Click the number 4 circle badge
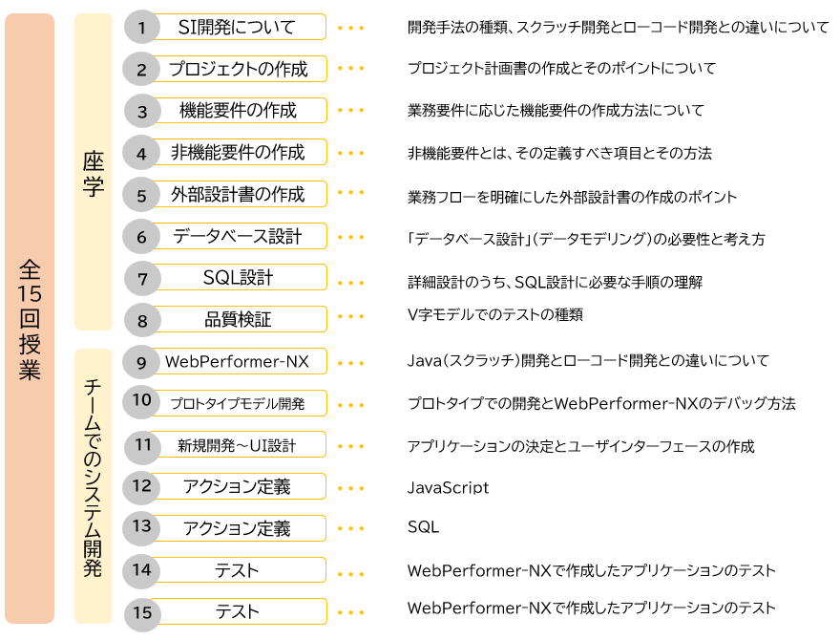 [x=142, y=153]
